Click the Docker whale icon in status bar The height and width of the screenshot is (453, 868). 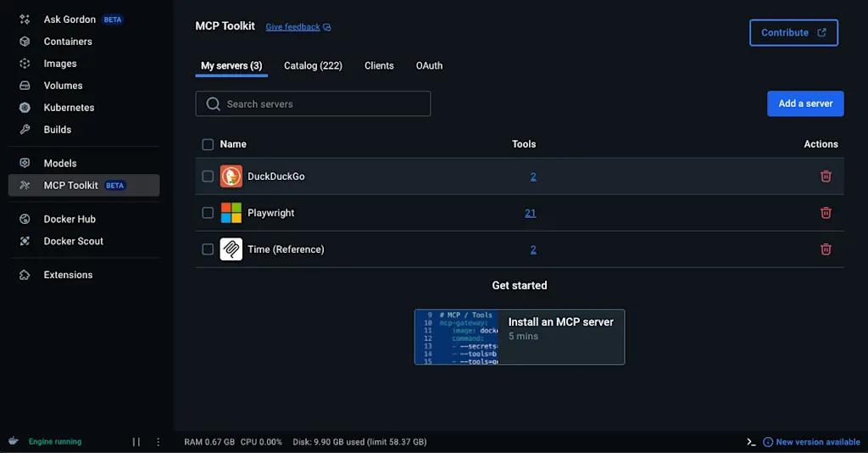tap(14, 441)
